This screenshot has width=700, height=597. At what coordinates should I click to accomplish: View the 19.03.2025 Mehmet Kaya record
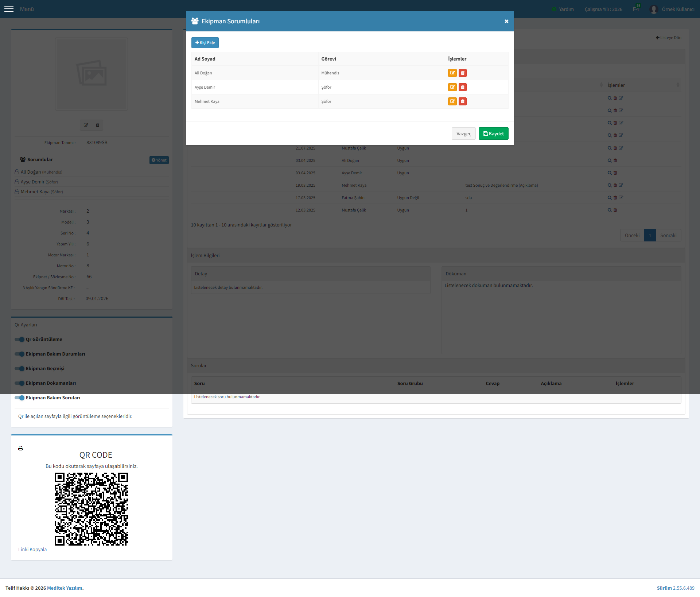click(x=610, y=185)
